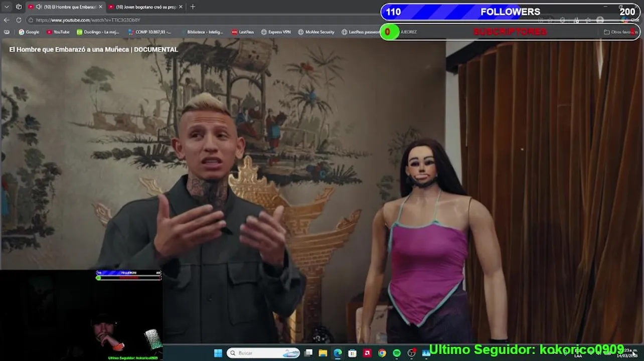The image size is (644, 361).
Task: Open the workspaces icon beside tabs
Action: (19, 7)
